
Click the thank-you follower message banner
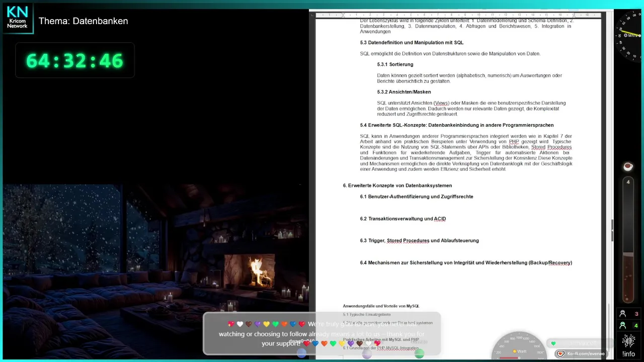(x=322, y=333)
